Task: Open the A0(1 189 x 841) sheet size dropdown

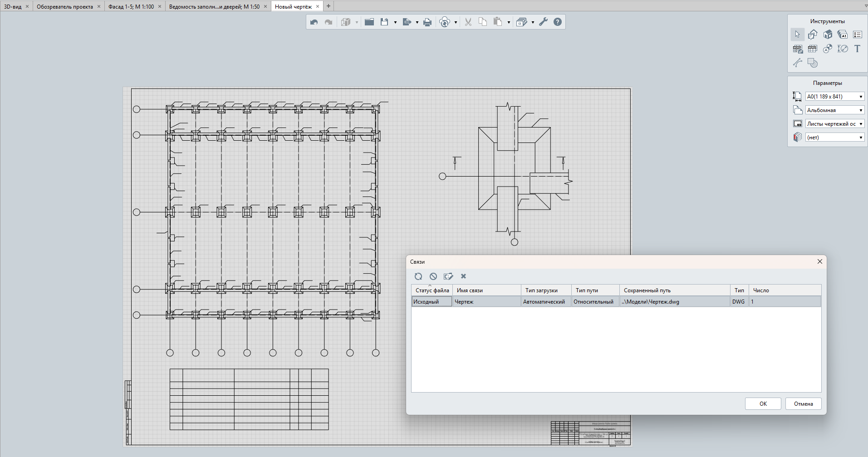Action: point(834,97)
